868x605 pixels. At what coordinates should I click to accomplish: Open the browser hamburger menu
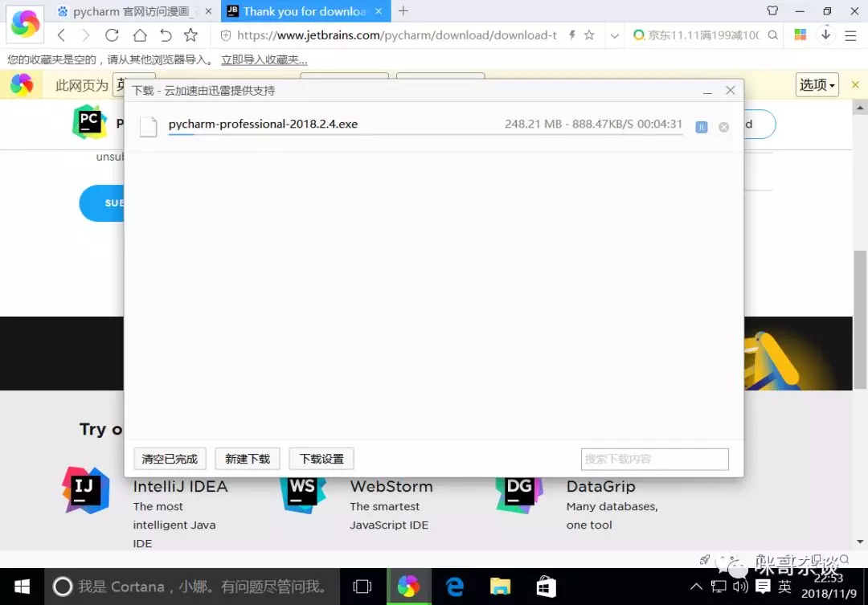point(850,36)
